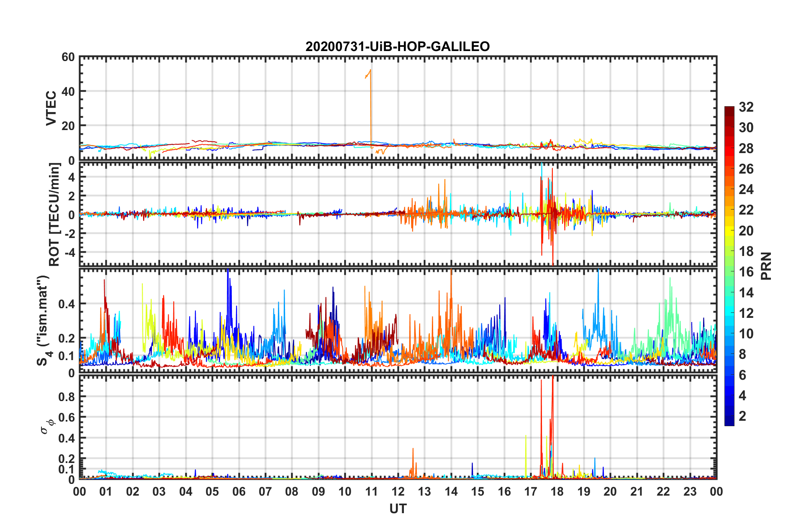Click the "09" hour tick on the UT axis
796x532 pixels.
click(x=318, y=491)
